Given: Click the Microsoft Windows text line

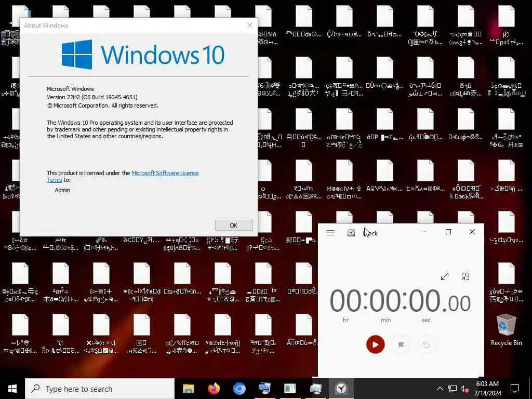Looking at the screenshot, I should [70, 89].
